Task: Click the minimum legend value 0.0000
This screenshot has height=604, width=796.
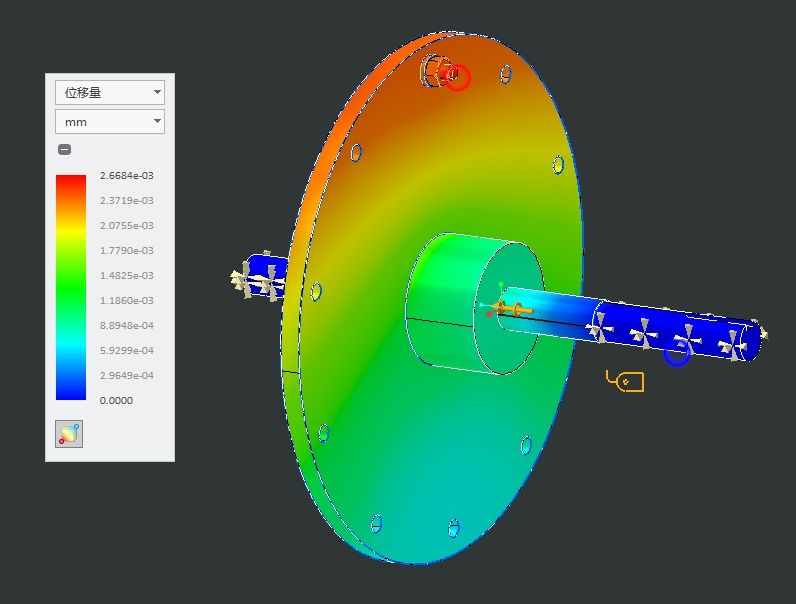Action: click(x=116, y=401)
